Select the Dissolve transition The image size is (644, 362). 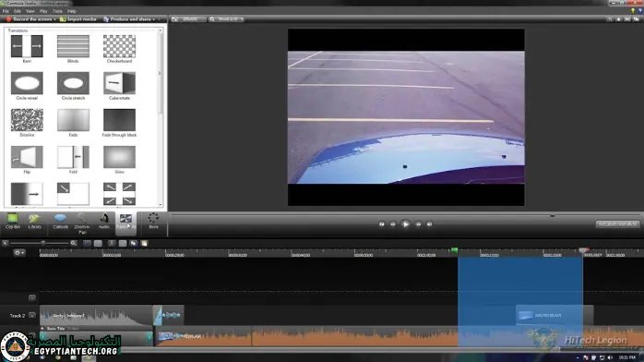pyautogui.click(x=27, y=120)
